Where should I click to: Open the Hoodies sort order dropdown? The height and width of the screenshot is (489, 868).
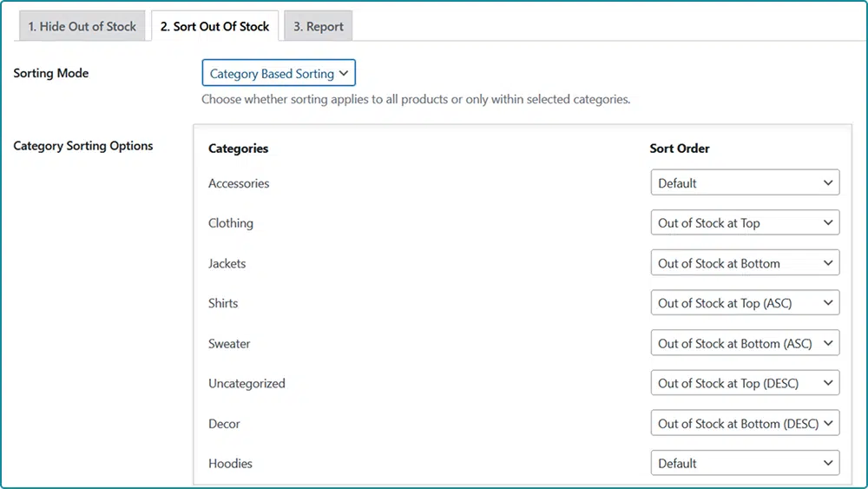[745, 464]
